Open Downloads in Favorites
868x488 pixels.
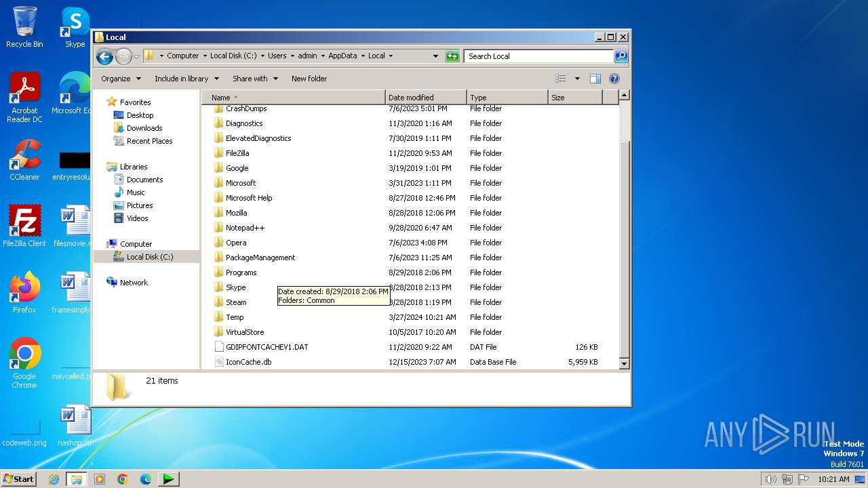coord(144,128)
